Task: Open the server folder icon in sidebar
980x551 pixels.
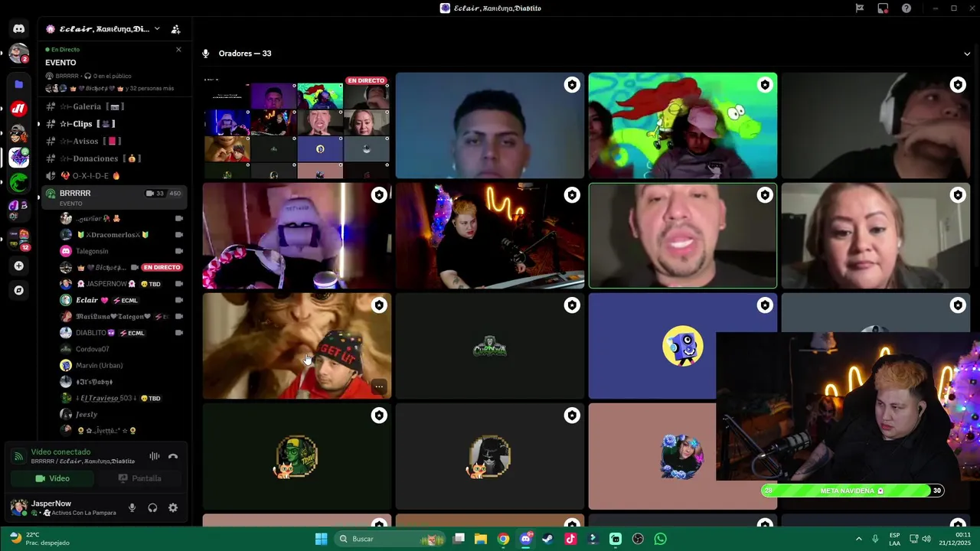Action: point(19,84)
